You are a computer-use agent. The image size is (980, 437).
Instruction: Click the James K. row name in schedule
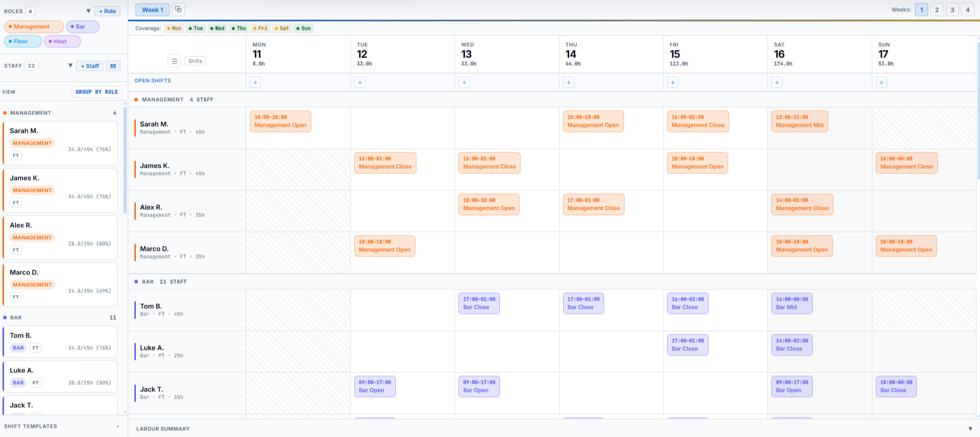(x=155, y=166)
